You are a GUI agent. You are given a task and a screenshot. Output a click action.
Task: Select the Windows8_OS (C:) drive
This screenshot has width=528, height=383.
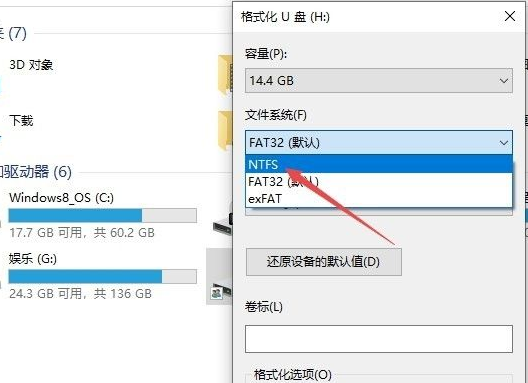click(x=62, y=197)
